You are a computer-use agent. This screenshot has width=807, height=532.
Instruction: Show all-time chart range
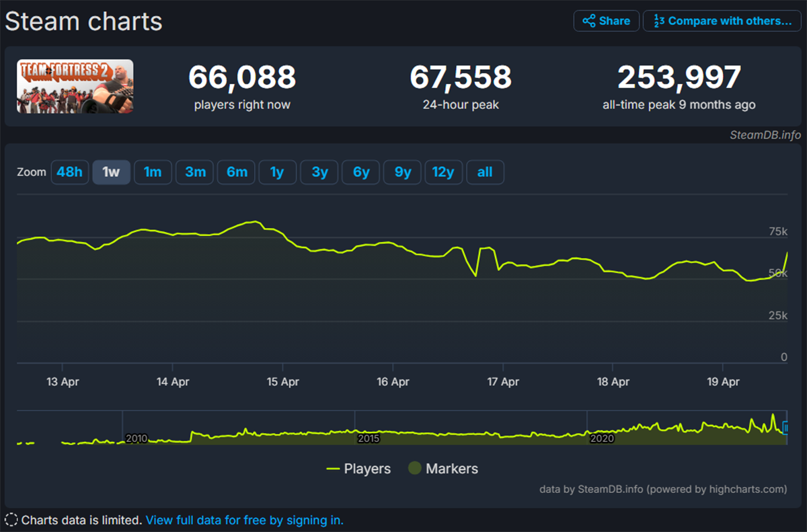tap(485, 172)
